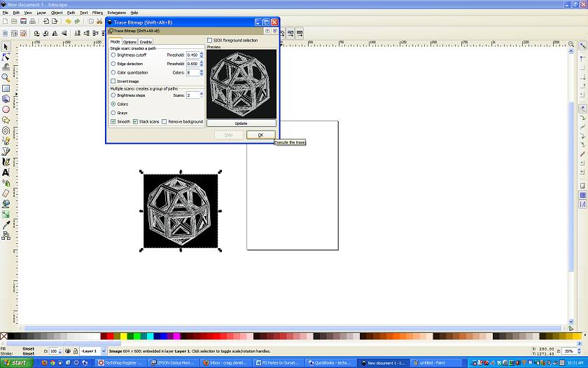The height and width of the screenshot is (368, 588).
Task: Select the Connector diagram tool
Action: [x=6, y=236]
